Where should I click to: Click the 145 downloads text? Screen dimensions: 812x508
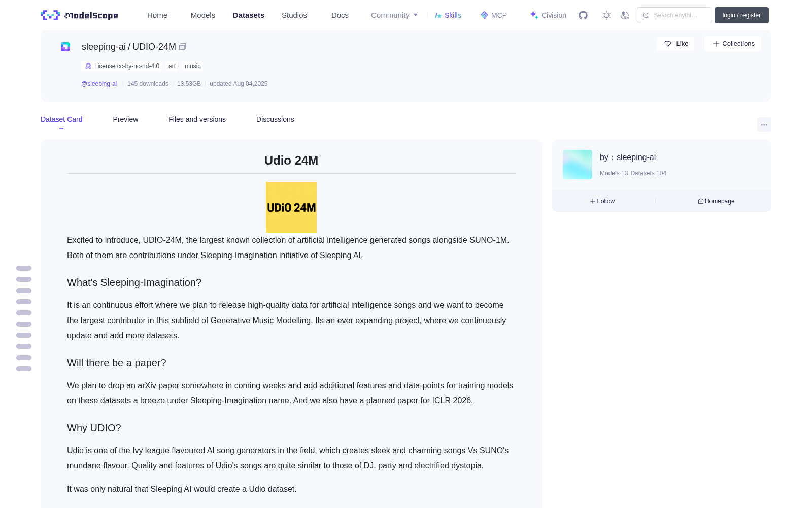pos(148,84)
